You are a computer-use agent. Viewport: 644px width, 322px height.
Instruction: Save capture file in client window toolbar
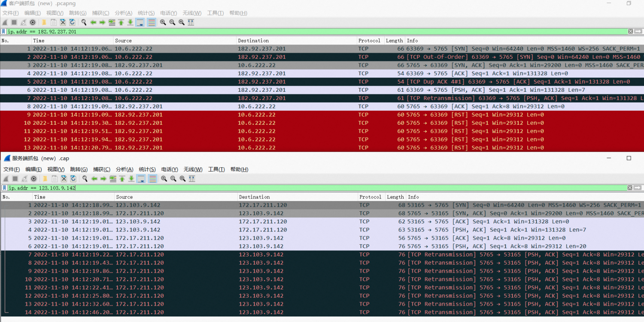coord(53,22)
